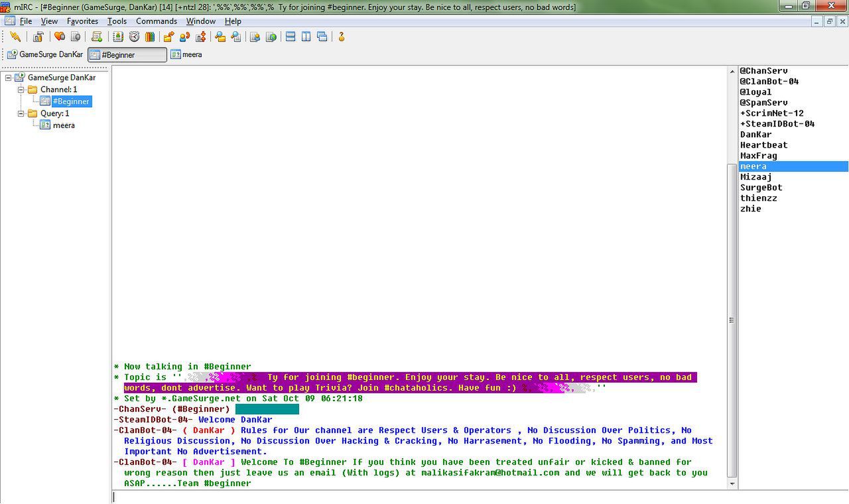Select Heartbeat in the nickname list
The width and height of the screenshot is (849, 504).
tap(763, 145)
